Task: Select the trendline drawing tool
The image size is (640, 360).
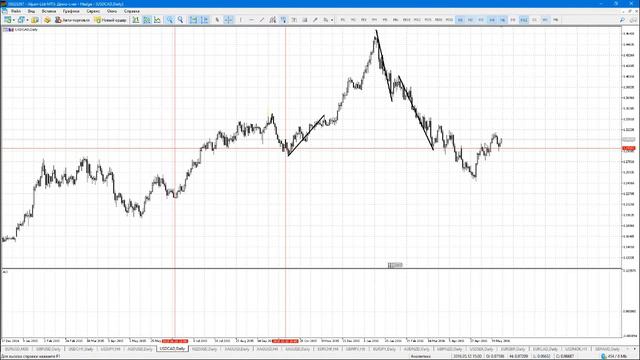Action: point(262,20)
